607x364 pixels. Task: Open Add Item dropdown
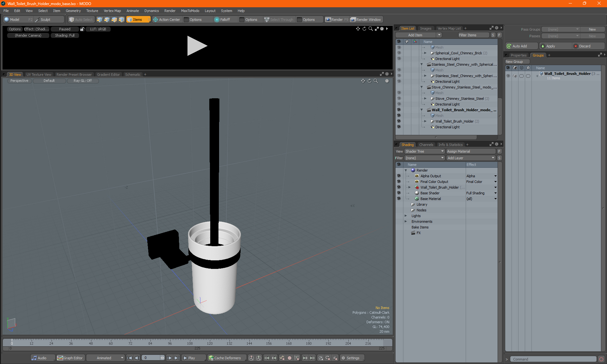click(x=419, y=35)
